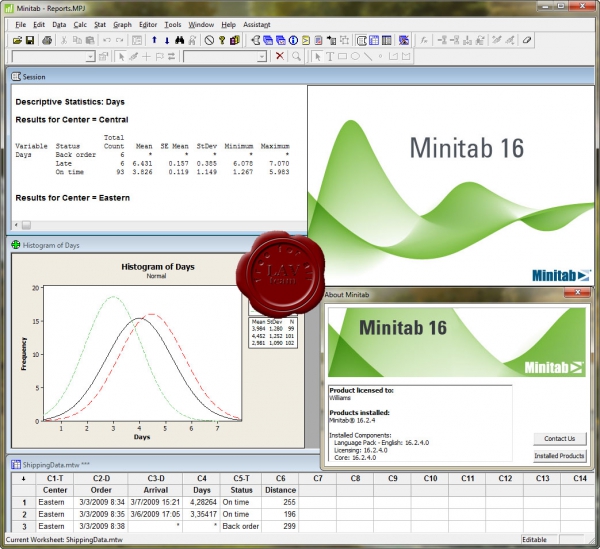The height and width of the screenshot is (549, 600).
Task: Click the 'Histogram of Days' graph title
Action: (158, 267)
